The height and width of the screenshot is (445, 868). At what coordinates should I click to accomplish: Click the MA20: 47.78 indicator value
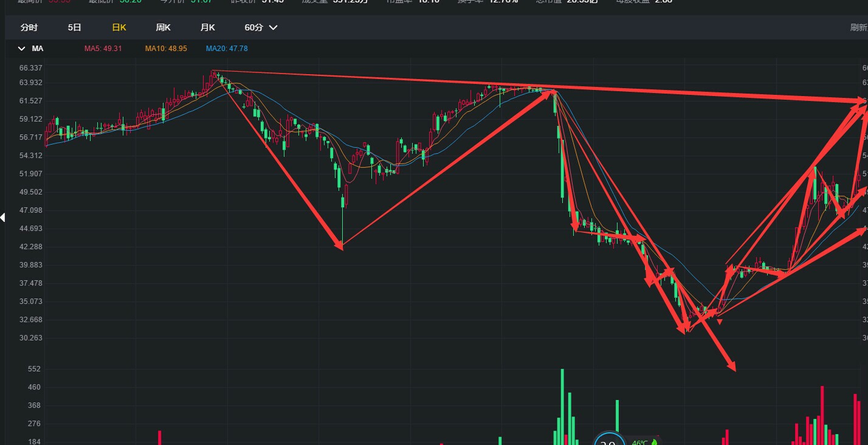[x=227, y=49]
